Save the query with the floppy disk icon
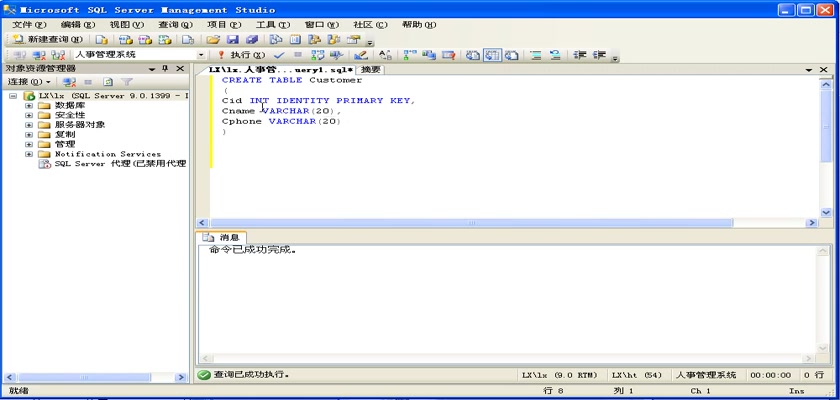 click(x=232, y=40)
